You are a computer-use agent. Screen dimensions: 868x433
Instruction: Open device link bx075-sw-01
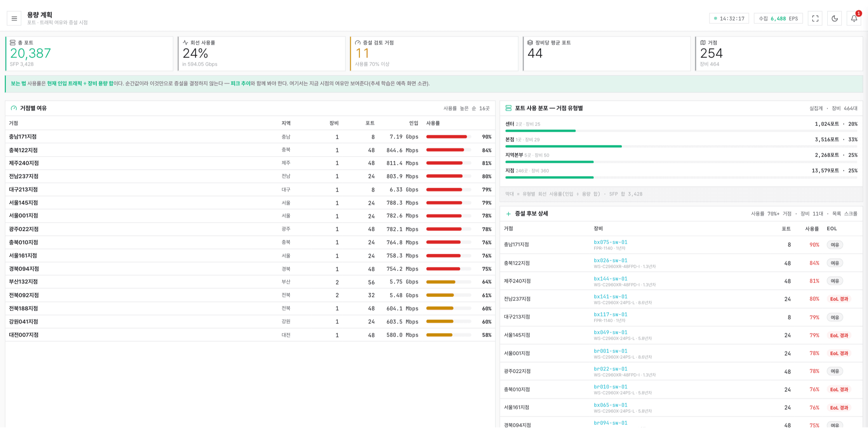(x=611, y=242)
